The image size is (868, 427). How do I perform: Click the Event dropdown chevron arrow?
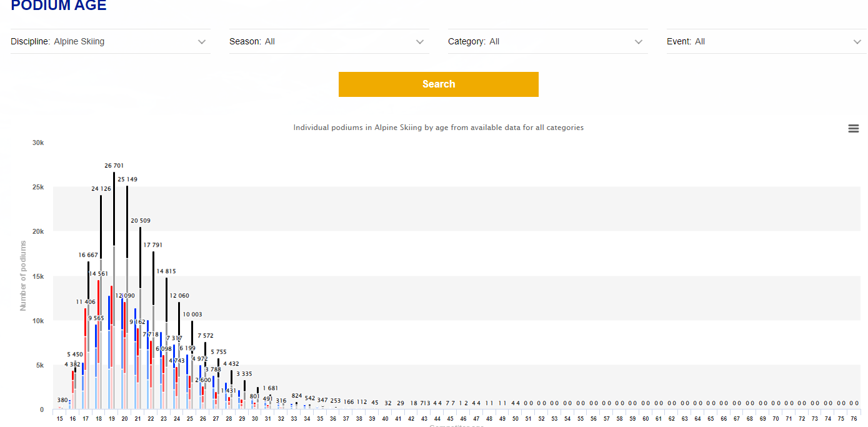pos(857,42)
